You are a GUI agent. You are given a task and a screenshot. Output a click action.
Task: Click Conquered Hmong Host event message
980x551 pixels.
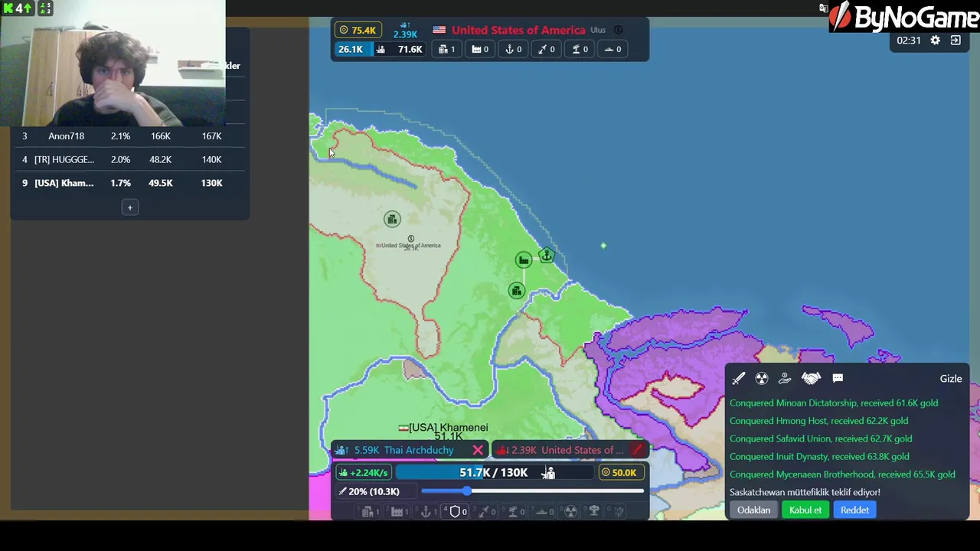[819, 421]
